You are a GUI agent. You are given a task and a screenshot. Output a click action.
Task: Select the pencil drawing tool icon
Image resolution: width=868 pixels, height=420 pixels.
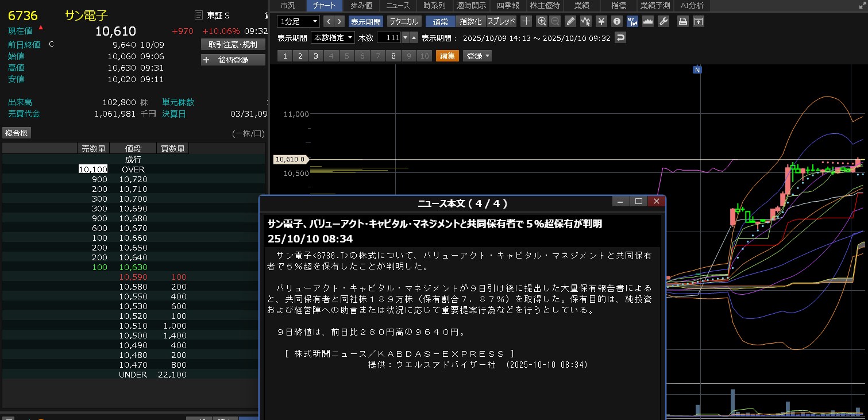point(570,22)
